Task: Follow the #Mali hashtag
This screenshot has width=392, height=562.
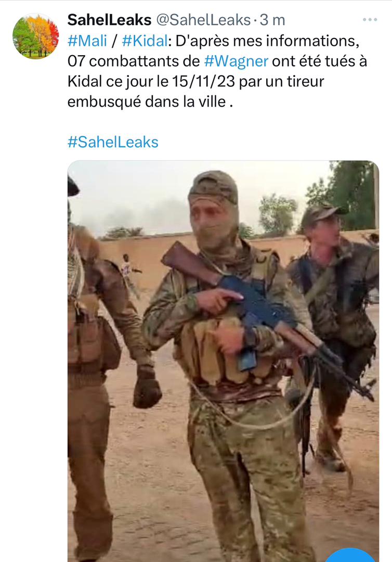Action: pyautogui.click(x=87, y=41)
